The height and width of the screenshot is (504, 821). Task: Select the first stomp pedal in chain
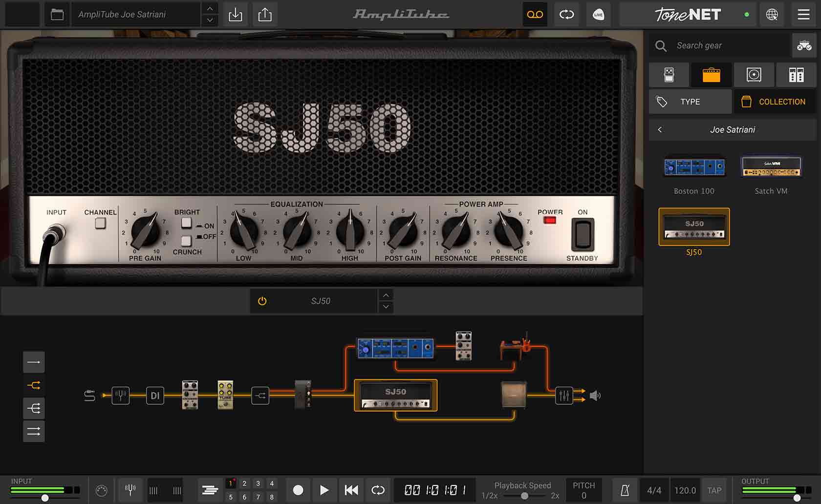coord(190,395)
